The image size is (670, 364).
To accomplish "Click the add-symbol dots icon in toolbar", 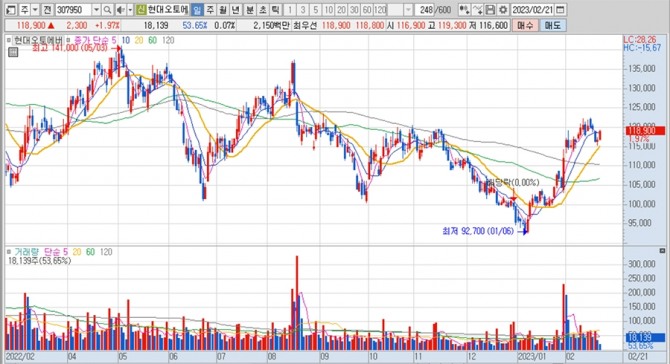I will (464, 9).
